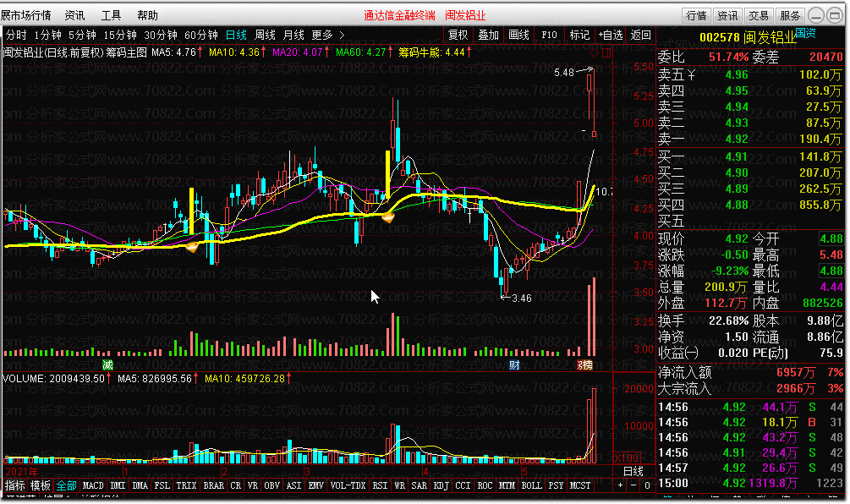The height and width of the screenshot is (504, 850).
Task: Select the 日线 daily period
Action: [x=236, y=36]
